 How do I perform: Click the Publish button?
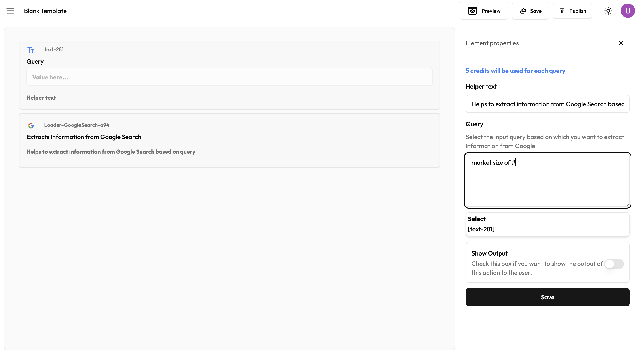click(572, 11)
